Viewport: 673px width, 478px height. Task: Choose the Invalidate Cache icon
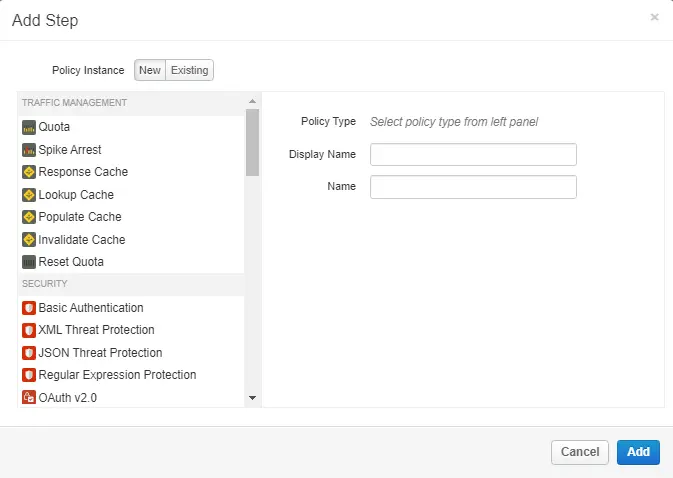pyautogui.click(x=29, y=239)
